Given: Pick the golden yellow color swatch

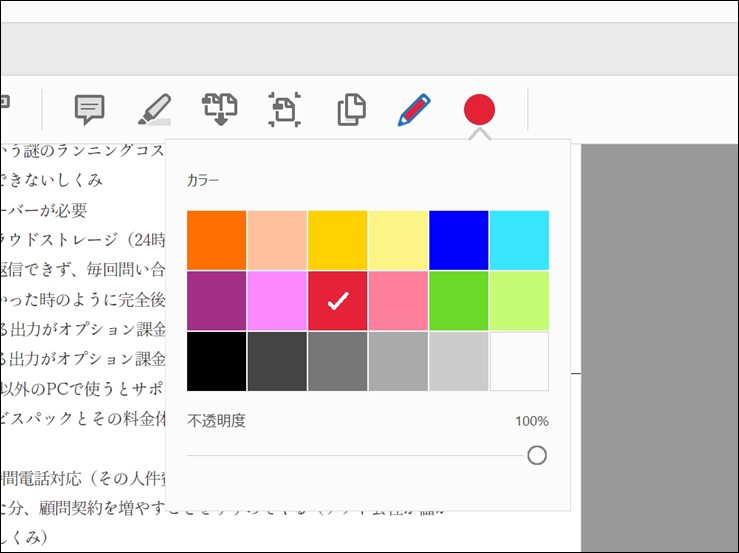Looking at the screenshot, I should point(337,240).
